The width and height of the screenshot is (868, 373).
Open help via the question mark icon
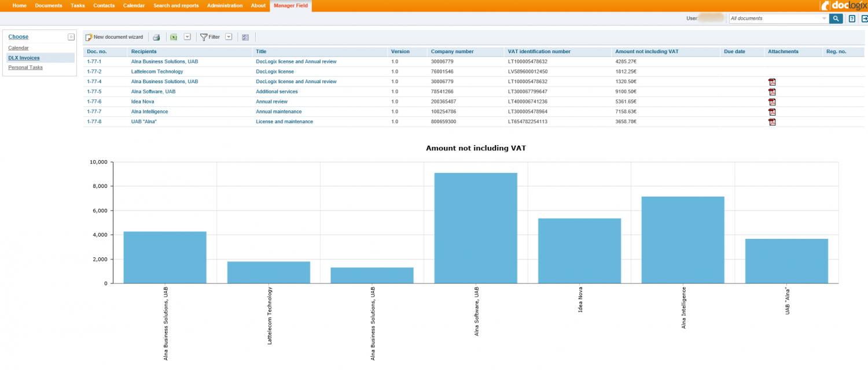click(x=852, y=19)
